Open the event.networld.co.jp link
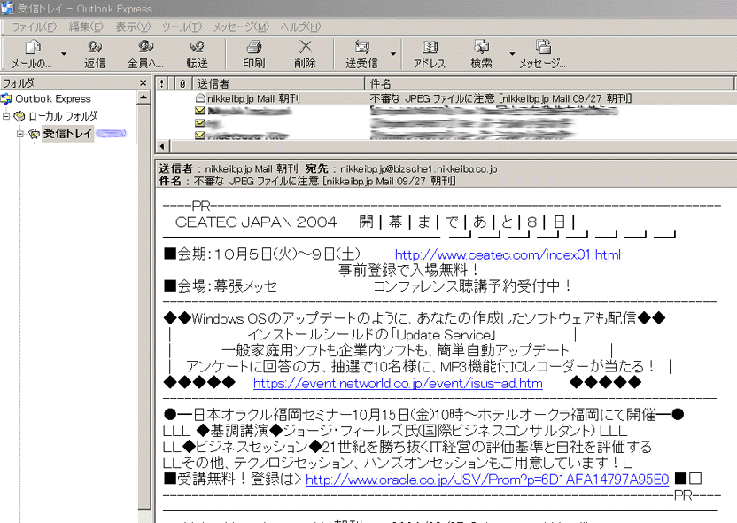This screenshot has width=737, height=523. point(397,382)
